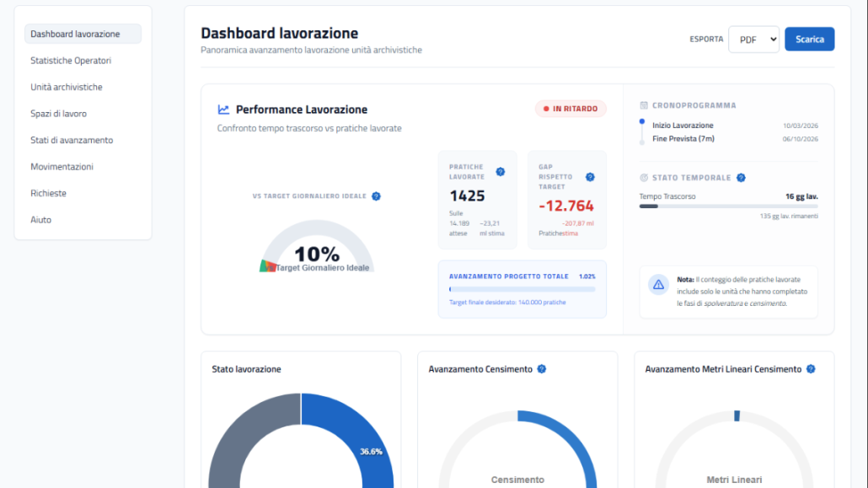Click the Stato Temporale clock icon

644,178
